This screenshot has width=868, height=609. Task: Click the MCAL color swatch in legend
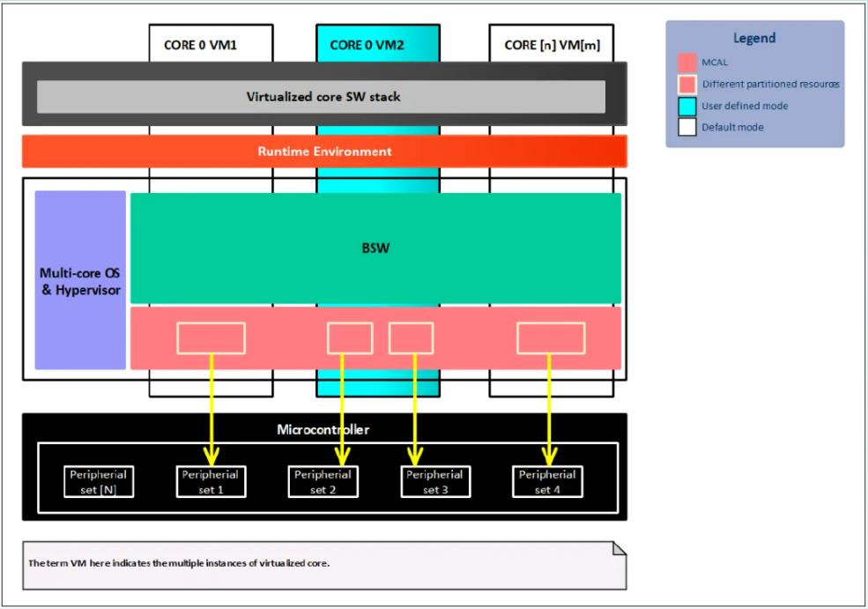687,63
